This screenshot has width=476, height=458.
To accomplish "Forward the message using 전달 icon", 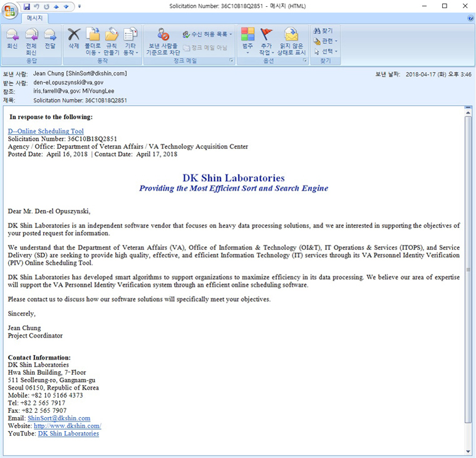I will pyautogui.click(x=50, y=39).
